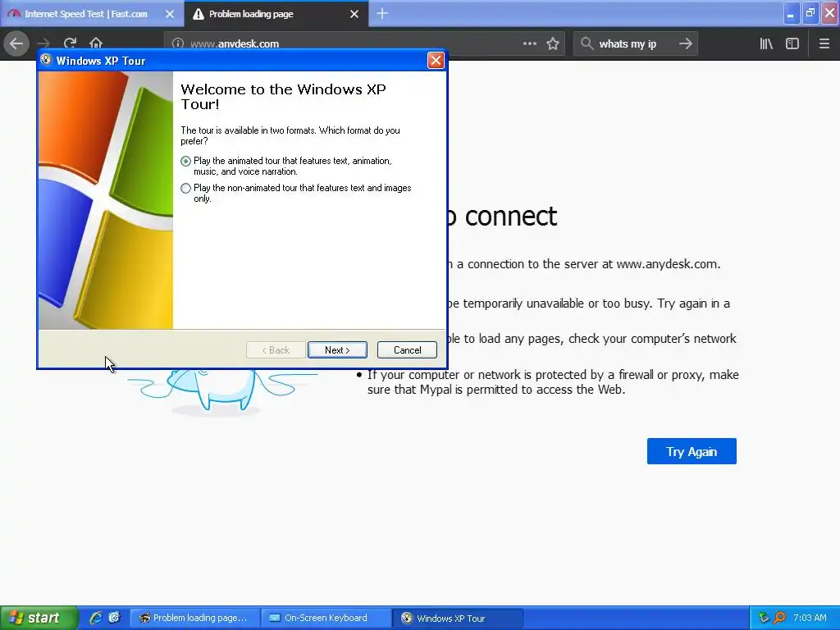Click the second quick launch icon
The image size is (840, 630).
point(114,618)
